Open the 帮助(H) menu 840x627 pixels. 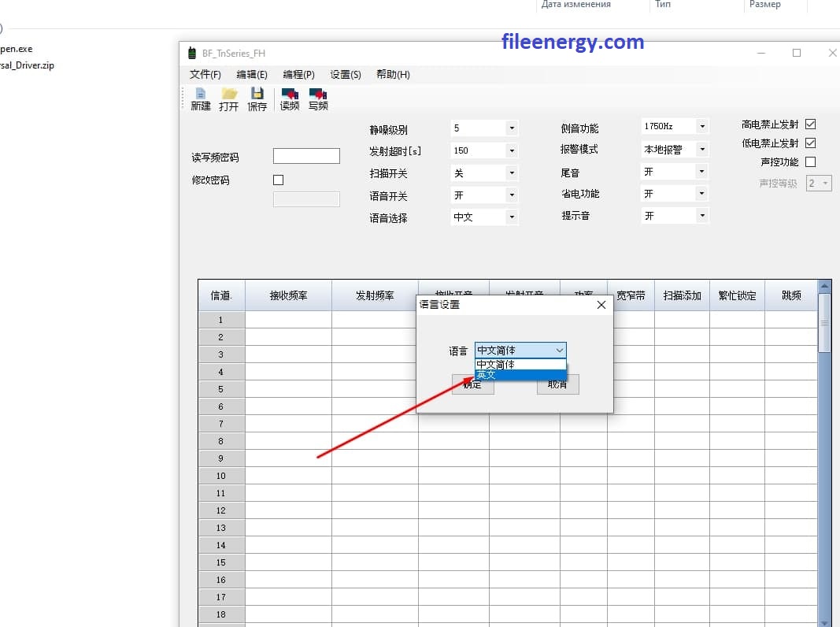pyautogui.click(x=393, y=75)
